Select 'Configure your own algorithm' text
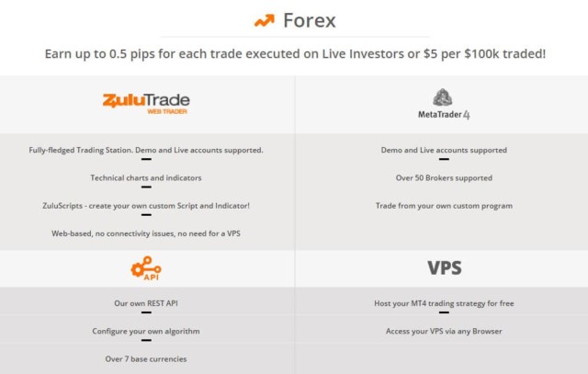588x374 pixels. 146,331
